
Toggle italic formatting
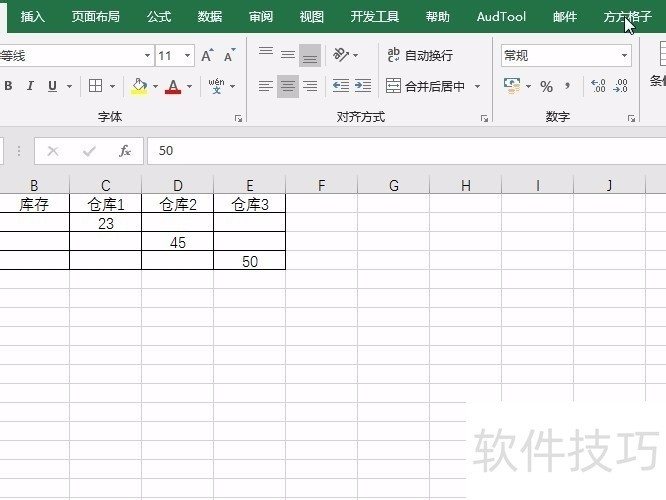coord(30,86)
